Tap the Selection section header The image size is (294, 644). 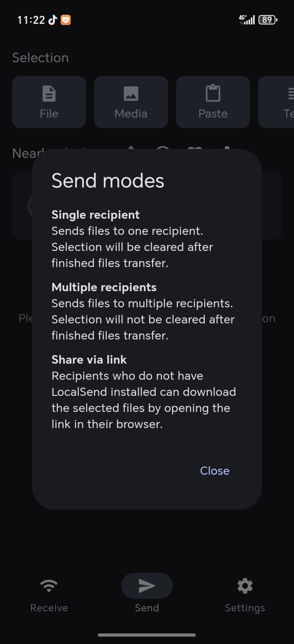pyautogui.click(x=41, y=58)
